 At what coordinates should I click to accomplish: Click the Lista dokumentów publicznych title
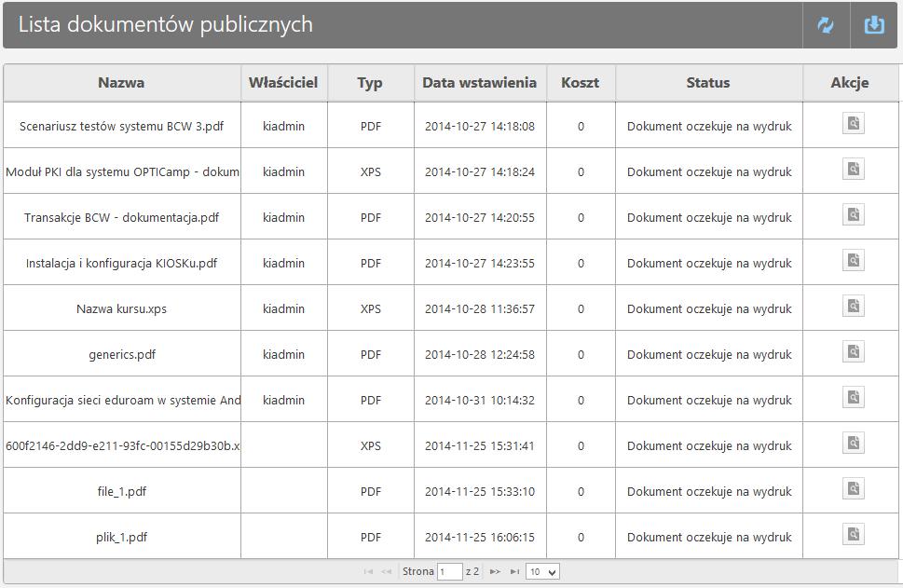[165, 25]
